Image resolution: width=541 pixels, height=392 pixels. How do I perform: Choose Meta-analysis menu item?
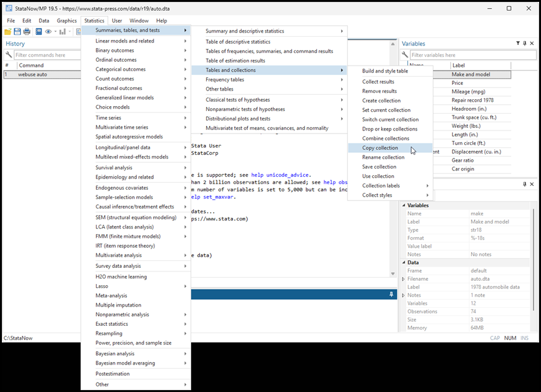pos(136,296)
